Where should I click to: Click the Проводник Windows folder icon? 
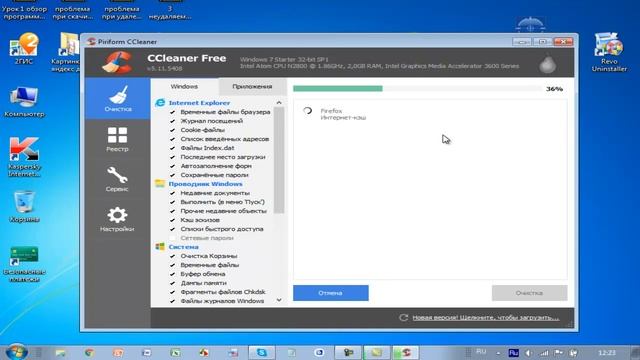[160, 184]
